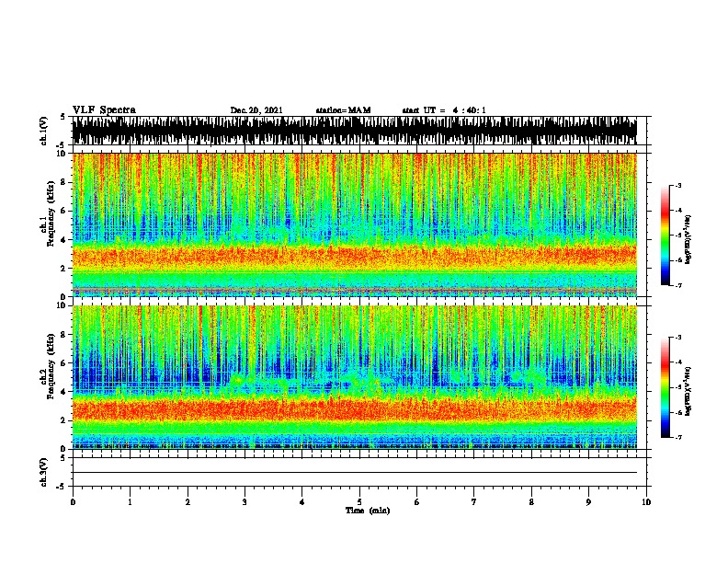Click the flat ch.3 voltage trace panel
The height and width of the screenshot is (563, 728).
(x=359, y=472)
